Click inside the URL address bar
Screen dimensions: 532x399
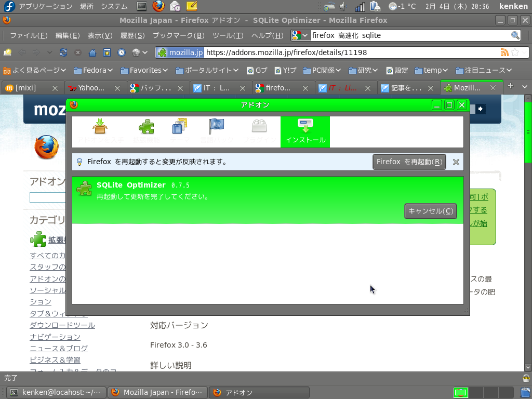[312, 52]
